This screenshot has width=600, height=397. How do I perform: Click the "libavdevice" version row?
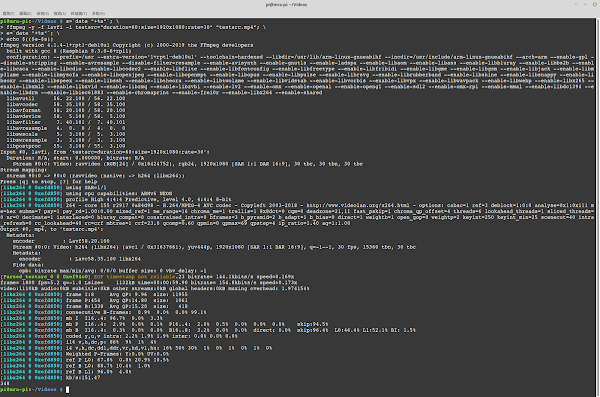pyautogui.click(x=66, y=116)
